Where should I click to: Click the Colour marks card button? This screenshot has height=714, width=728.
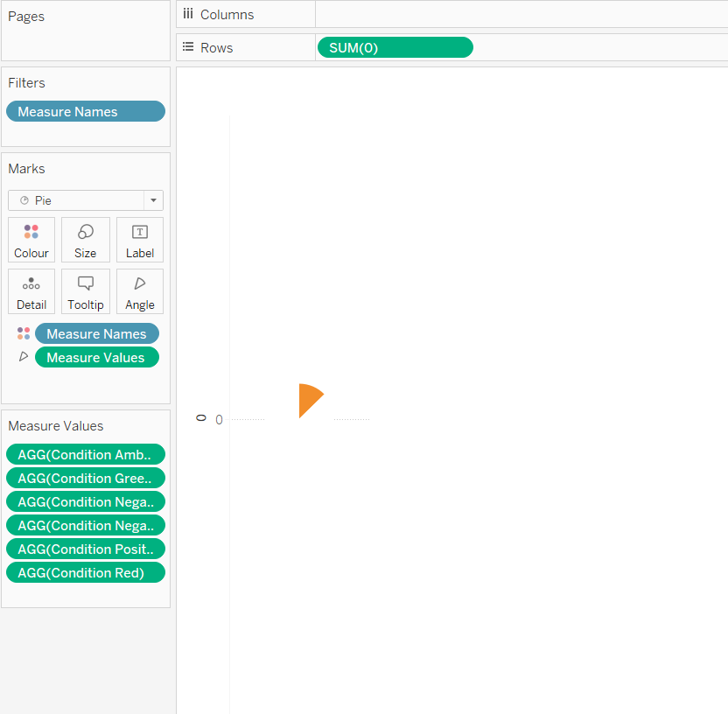click(31, 240)
